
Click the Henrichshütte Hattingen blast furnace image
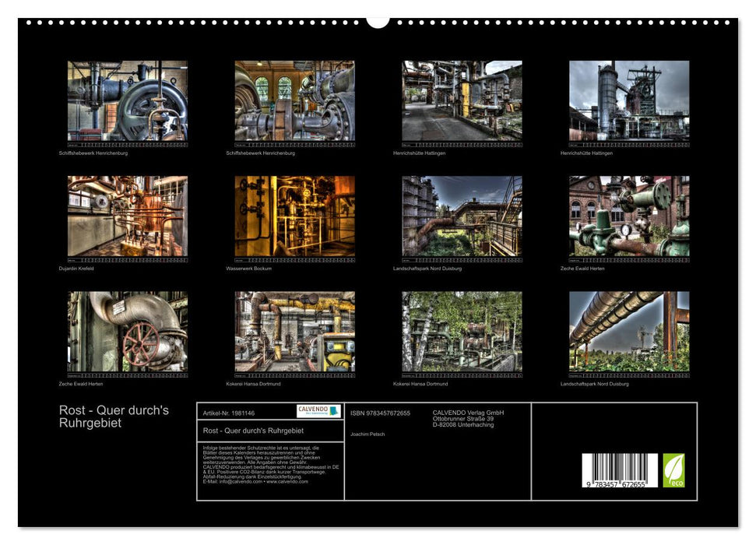coord(631,102)
